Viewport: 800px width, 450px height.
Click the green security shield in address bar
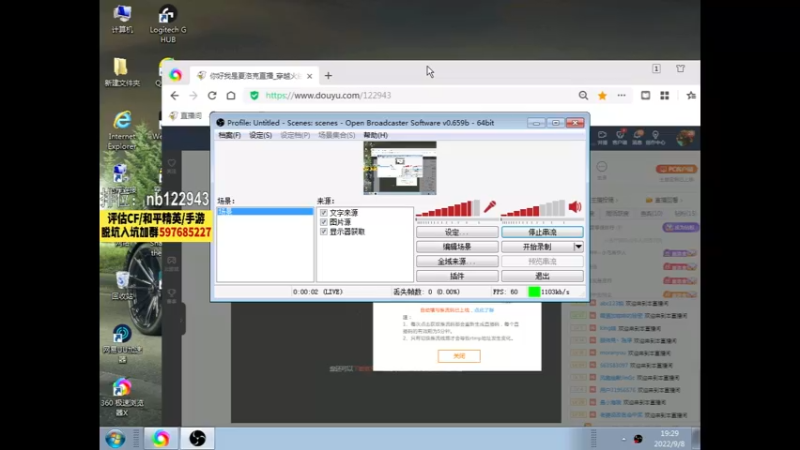254,95
